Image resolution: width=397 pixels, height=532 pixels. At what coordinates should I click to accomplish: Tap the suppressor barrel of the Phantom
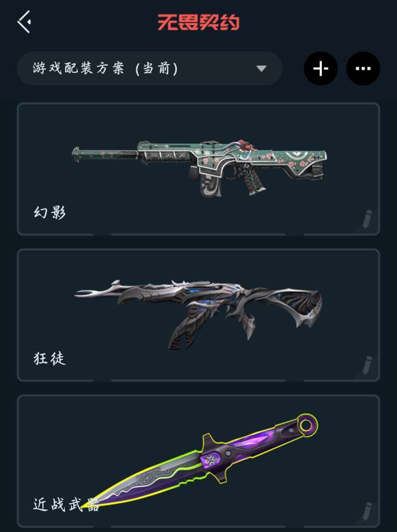pyautogui.click(x=105, y=154)
